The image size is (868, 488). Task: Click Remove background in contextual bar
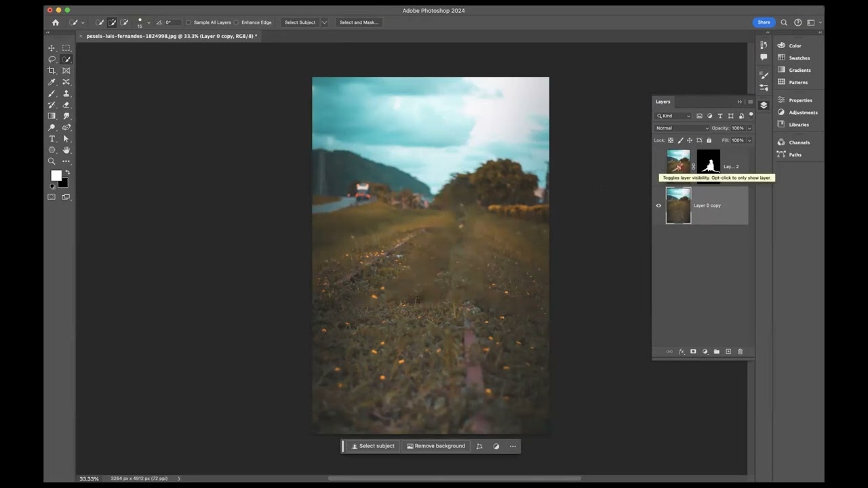(436, 446)
